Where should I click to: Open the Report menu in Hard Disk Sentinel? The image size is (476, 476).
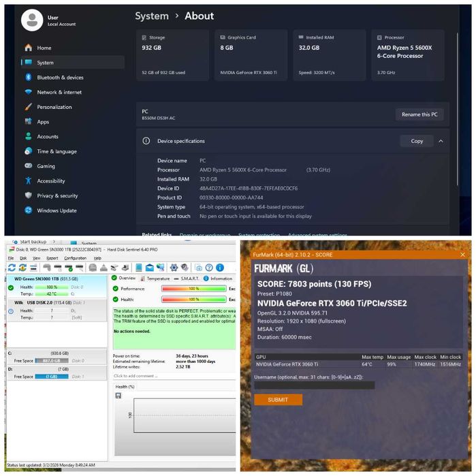coord(52,258)
